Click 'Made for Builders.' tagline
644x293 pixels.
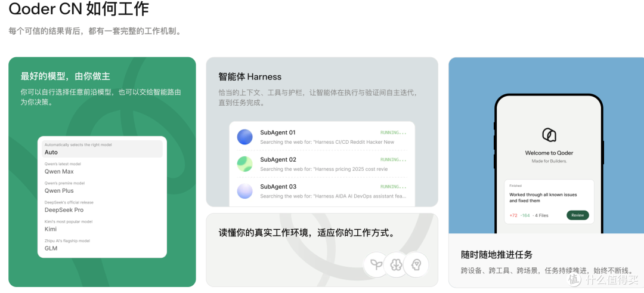pyautogui.click(x=549, y=162)
